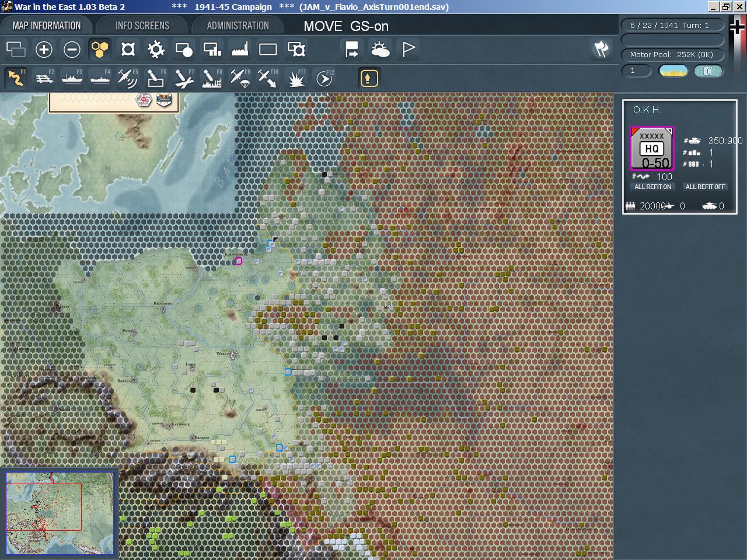Click the O.K.H. headquarters name
Screen dimensions: 747x560
click(647, 110)
